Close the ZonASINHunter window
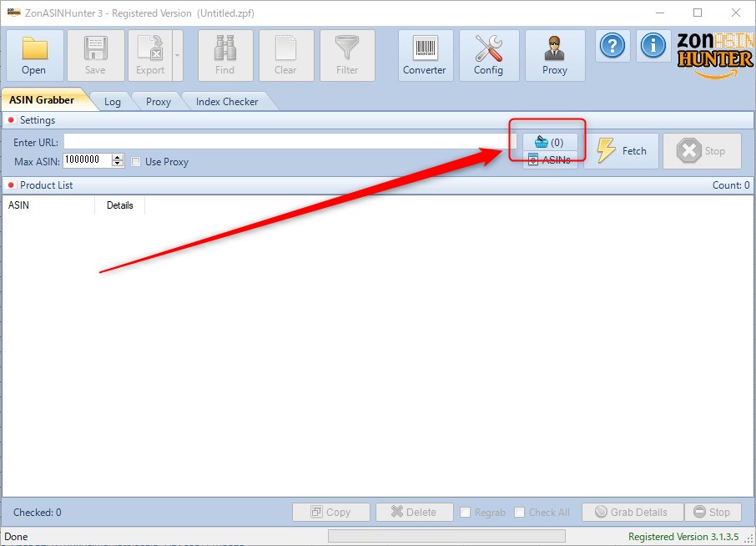 click(736, 13)
